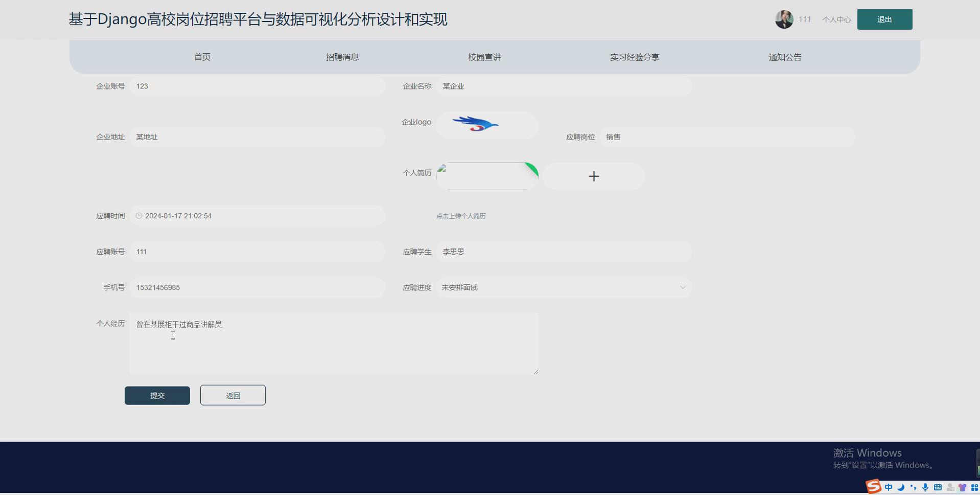Click the 退出 logout button
980x495 pixels.
point(884,19)
